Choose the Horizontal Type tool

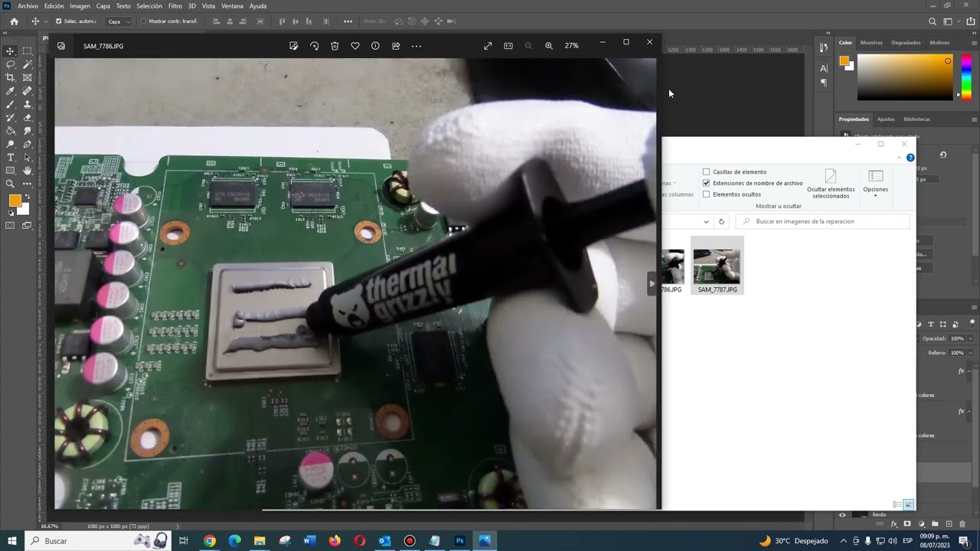[11, 157]
